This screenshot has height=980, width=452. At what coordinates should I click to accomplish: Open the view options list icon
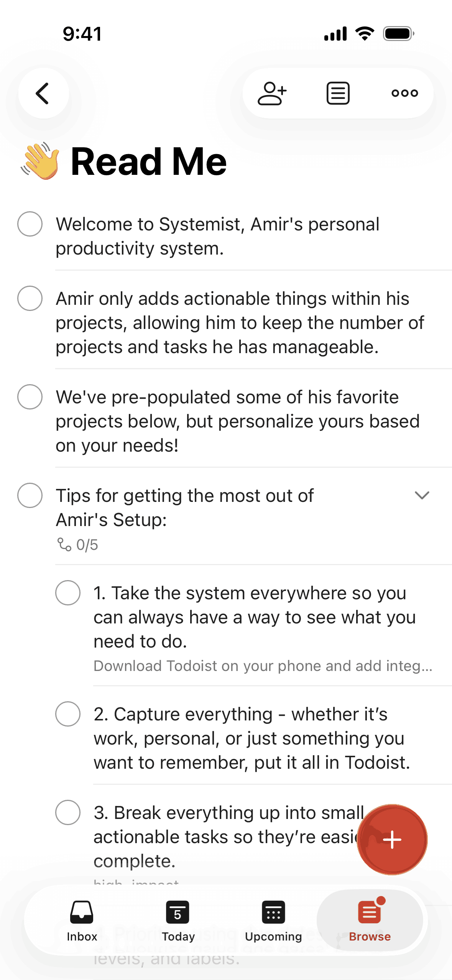tap(338, 93)
